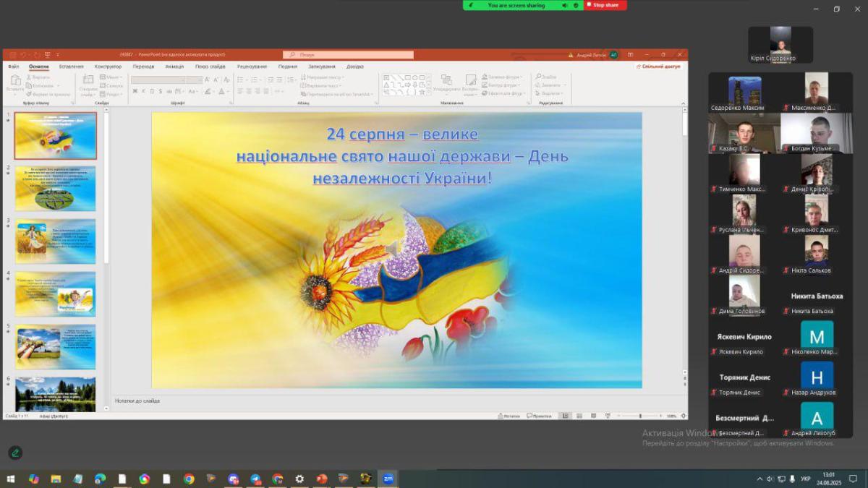Click the Stop share button

(x=605, y=5)
